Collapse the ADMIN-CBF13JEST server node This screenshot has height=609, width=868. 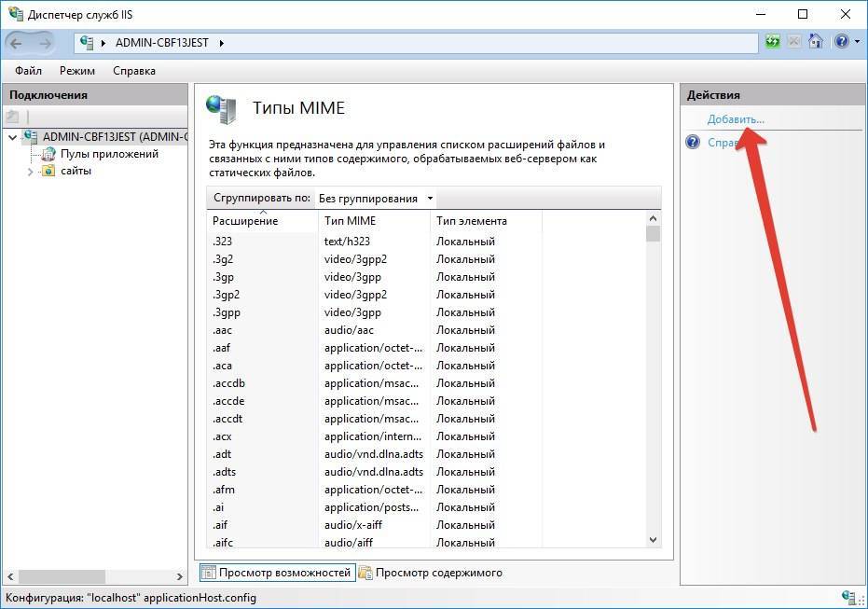click(12, 137)
